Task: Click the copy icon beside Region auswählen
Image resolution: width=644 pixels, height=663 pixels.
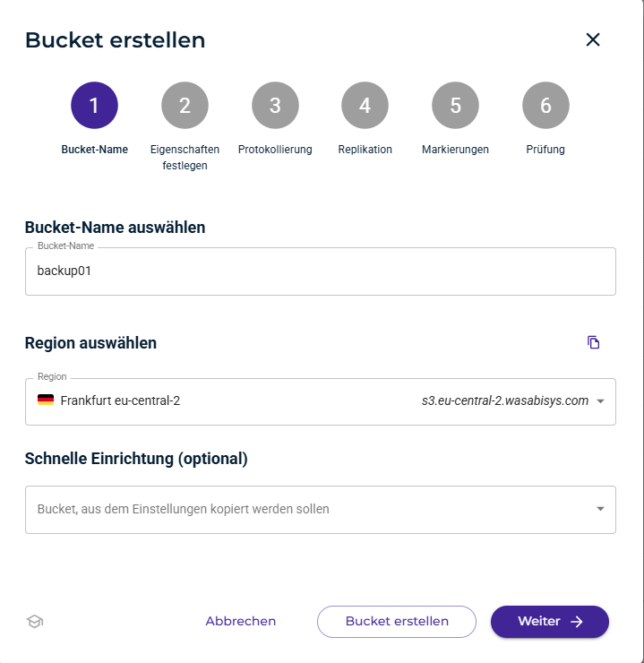Action: point(593,342)
